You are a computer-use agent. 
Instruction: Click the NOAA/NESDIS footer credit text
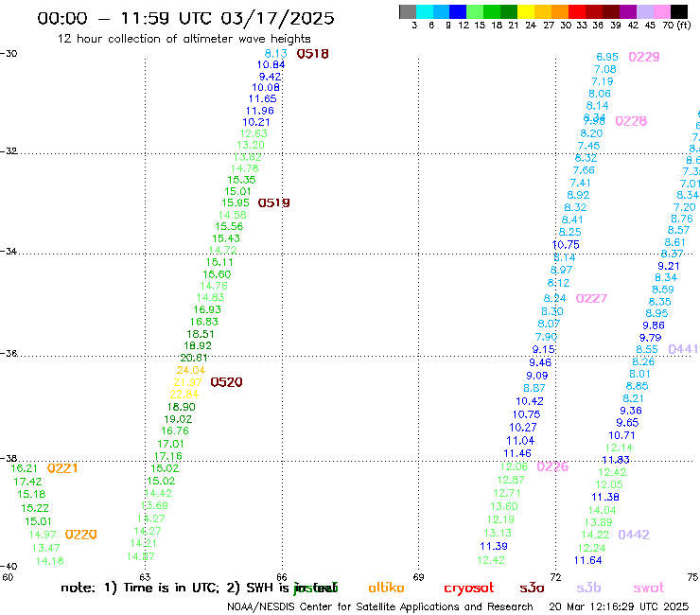click(380, 607)
